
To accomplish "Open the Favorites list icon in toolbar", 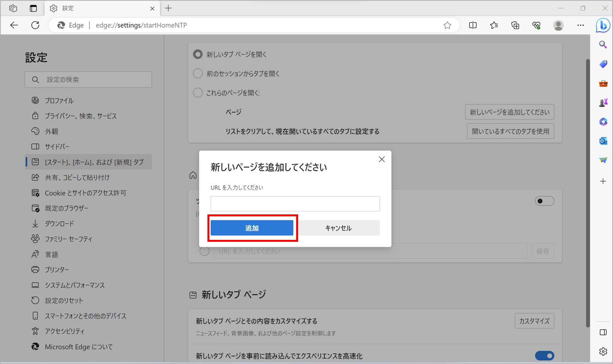I will (x=494, y=25).
